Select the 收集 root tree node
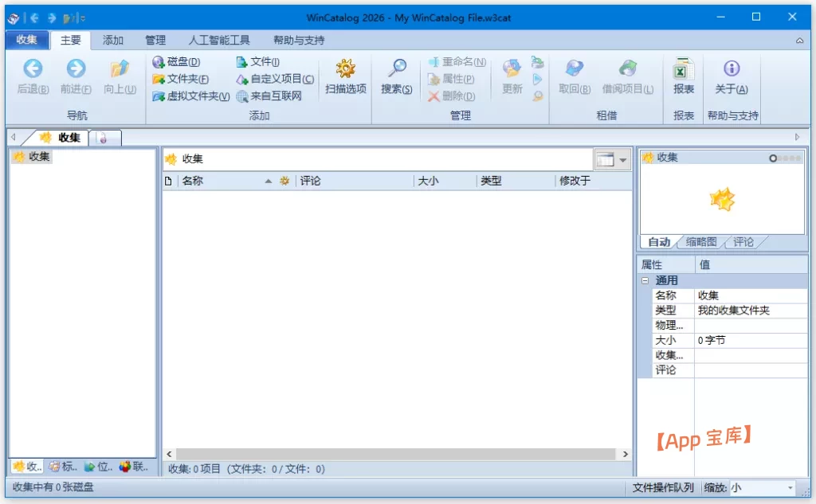Viewport: 816px width, 504px height. tap(33, 157)
